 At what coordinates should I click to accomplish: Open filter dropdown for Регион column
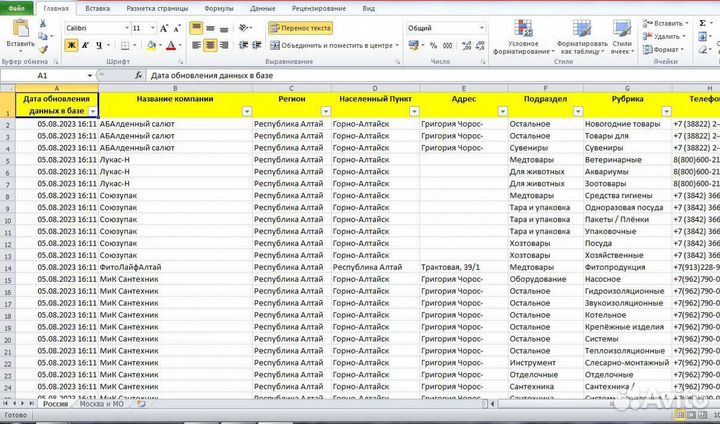325,111
